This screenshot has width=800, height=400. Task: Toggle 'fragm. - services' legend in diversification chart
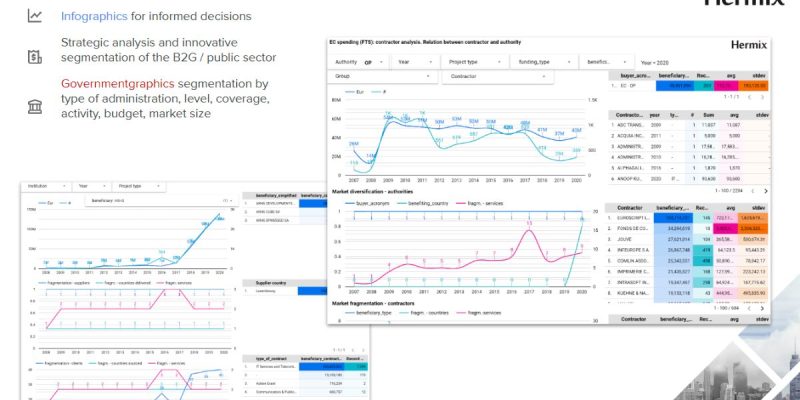[480, 203]
